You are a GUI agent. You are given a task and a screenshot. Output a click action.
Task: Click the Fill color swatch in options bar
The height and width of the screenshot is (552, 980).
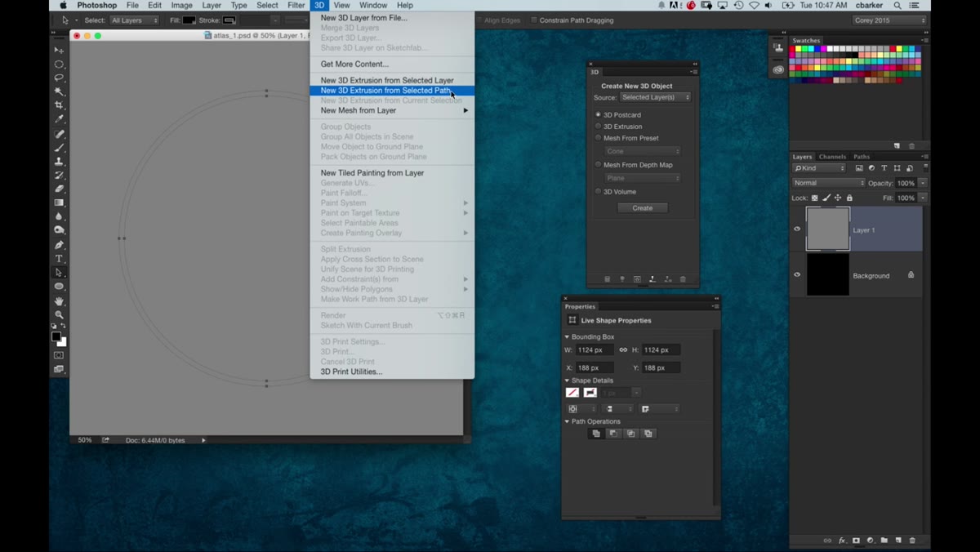click(189, 20)
